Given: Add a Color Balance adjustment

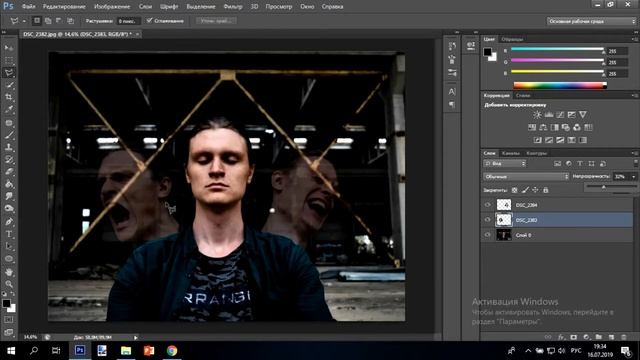Looking at the screenshot, I should [x=543, y=127].
